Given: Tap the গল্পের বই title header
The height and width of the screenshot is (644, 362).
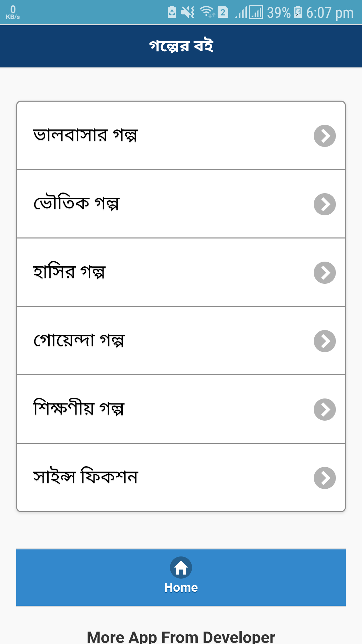Looking at the screenshot, I should pyautogui.click(x=181, y=46).
